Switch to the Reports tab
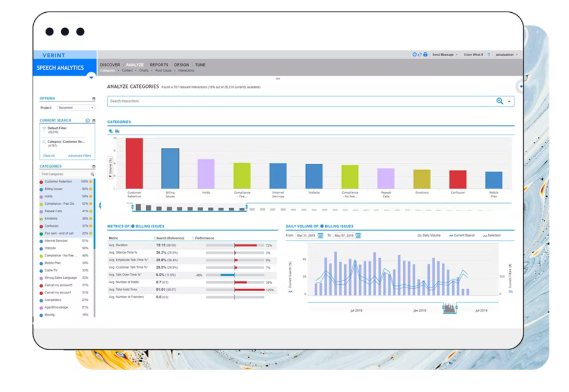This screenshot has height=392, width=569. click(x=159, y=65)
